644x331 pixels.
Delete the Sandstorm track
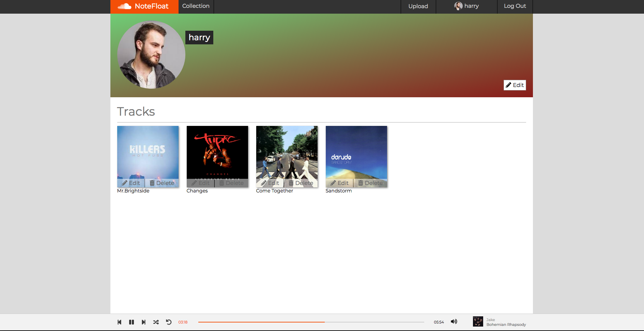[x=370, y=183]
